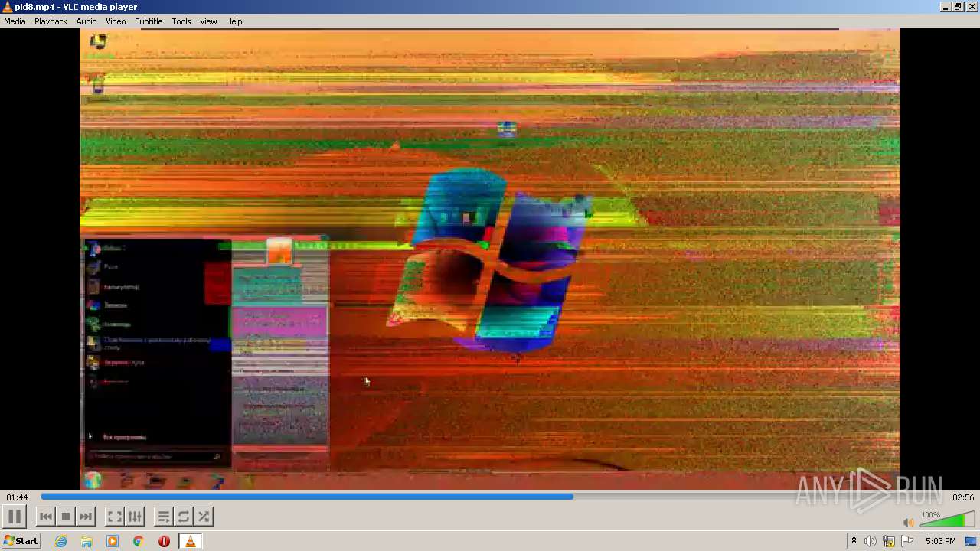Image resolution: width=980 pixels, height=551 pixels.
Task: Click the video display area
Action: click(490, 259)
